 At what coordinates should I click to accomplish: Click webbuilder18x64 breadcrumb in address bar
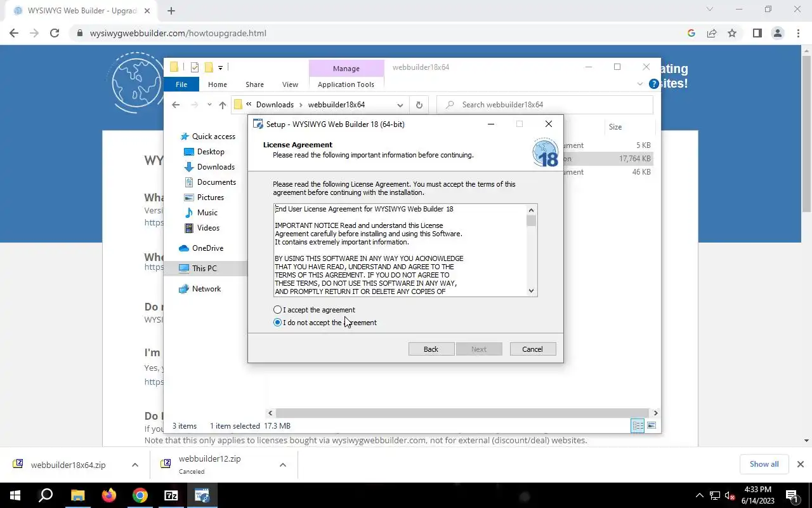pos(336,105)
